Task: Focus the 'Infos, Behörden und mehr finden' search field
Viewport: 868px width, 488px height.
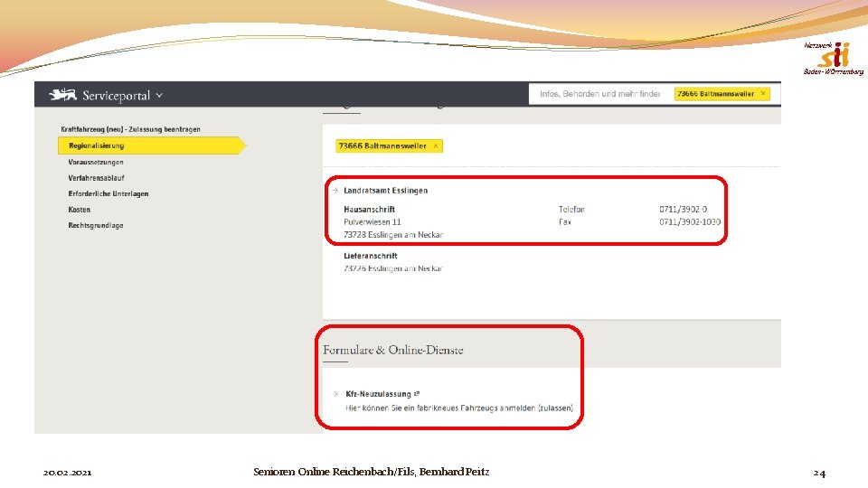Action: (600, 94)
